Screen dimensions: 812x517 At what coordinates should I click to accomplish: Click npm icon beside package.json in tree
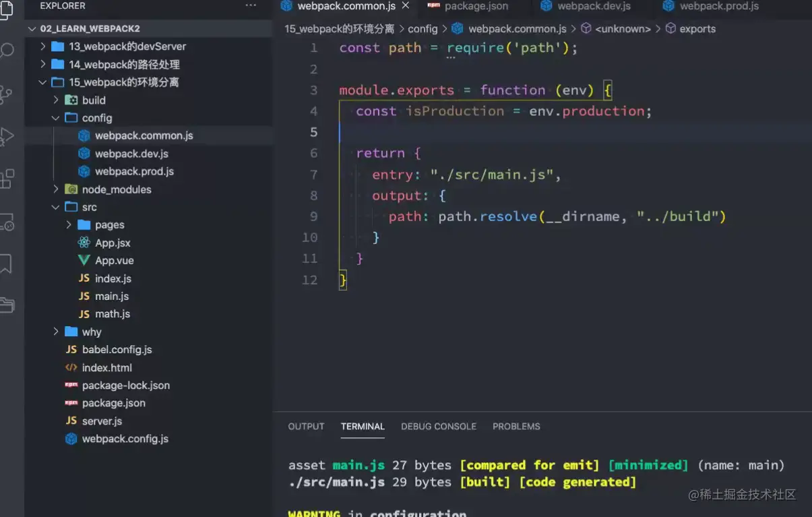[x=71, y=403]
